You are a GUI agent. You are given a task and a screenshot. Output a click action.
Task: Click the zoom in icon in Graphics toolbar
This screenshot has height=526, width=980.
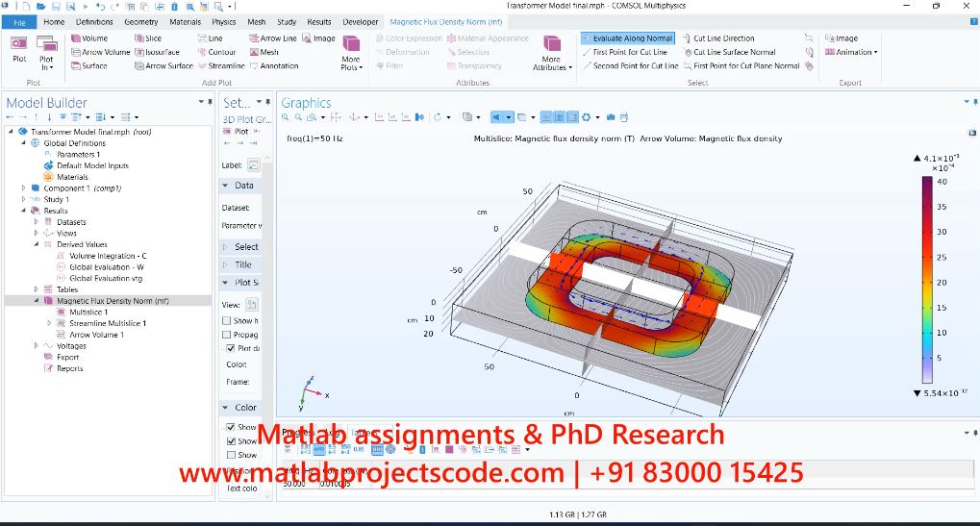point(285,116)
